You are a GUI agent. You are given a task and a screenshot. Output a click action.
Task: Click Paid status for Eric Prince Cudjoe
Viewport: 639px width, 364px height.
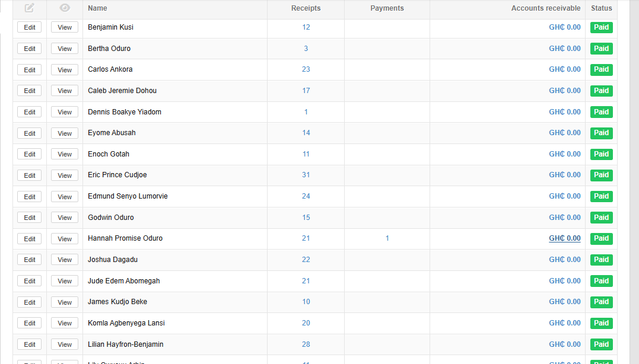coord(602,175)
